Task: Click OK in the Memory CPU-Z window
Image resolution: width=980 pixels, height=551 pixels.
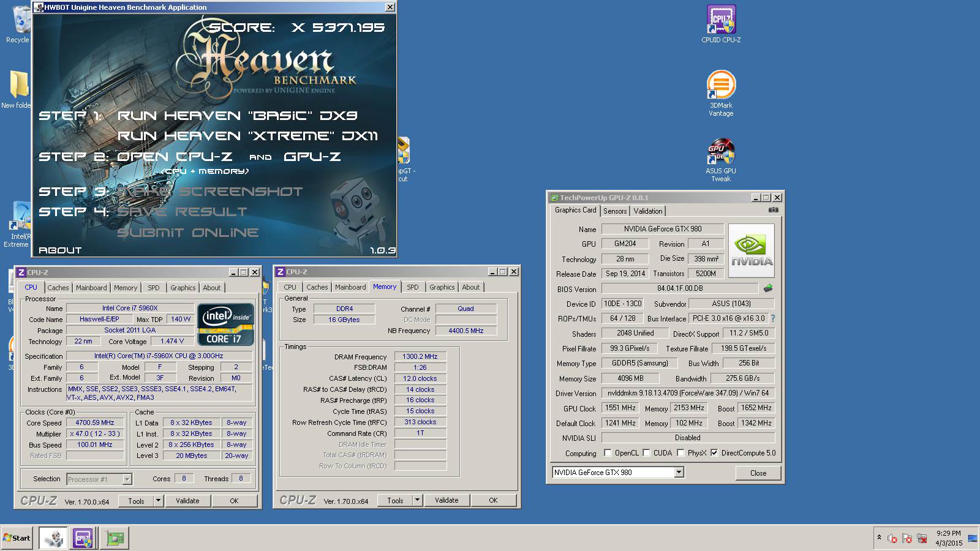Action: [493, 500]
